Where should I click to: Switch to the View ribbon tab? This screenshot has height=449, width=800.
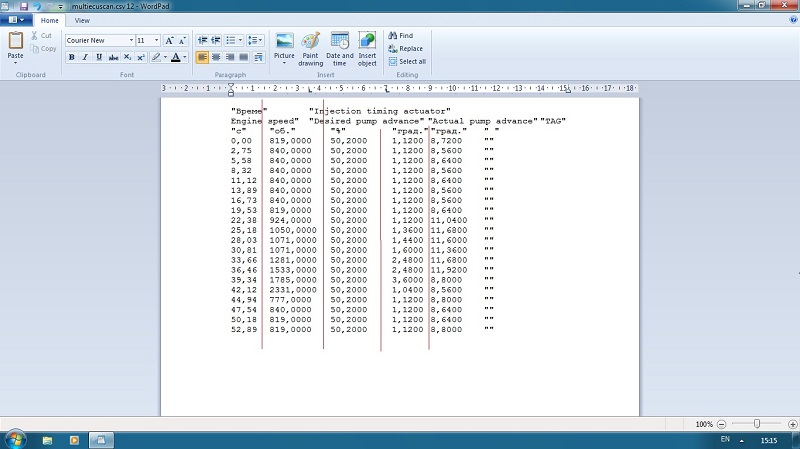[81, 20]
